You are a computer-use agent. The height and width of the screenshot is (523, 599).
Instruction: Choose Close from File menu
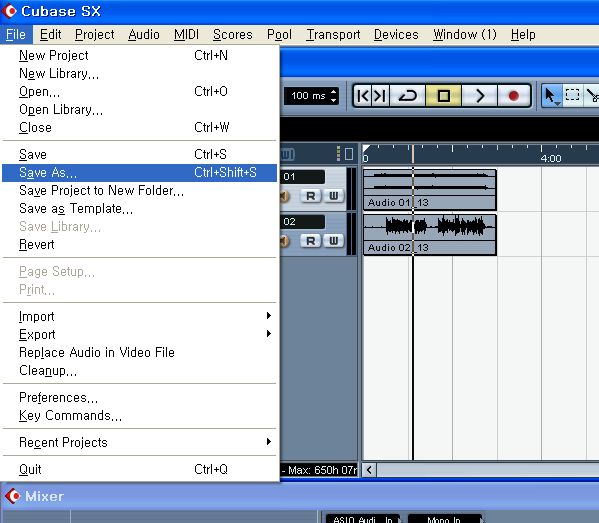tap(139, 127)
